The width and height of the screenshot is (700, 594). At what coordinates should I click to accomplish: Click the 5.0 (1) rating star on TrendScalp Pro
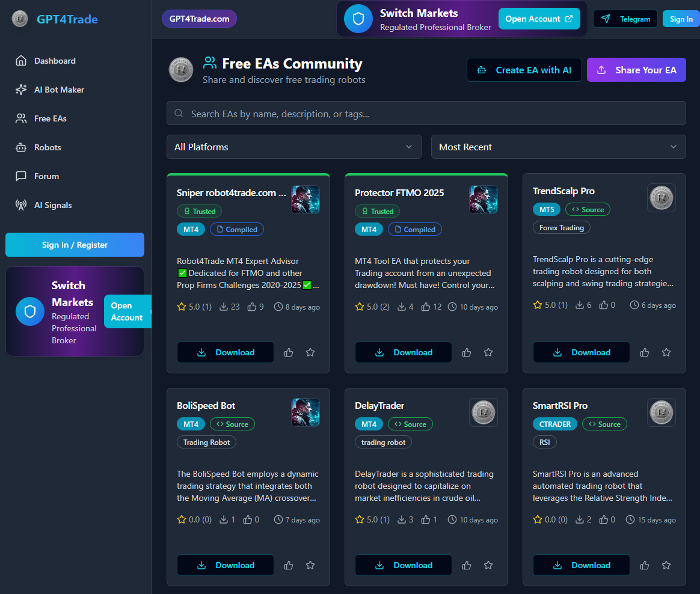538,305
